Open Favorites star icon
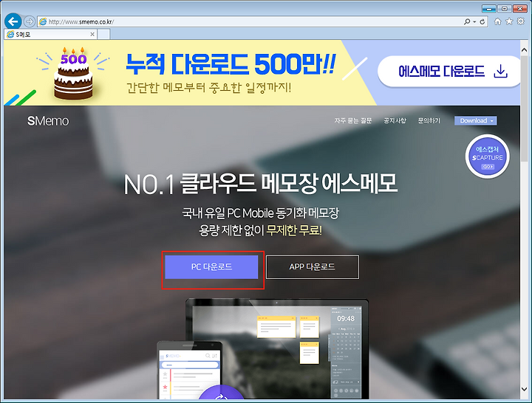Viewport: 532px width, 403px height. [x=509, y=21]
